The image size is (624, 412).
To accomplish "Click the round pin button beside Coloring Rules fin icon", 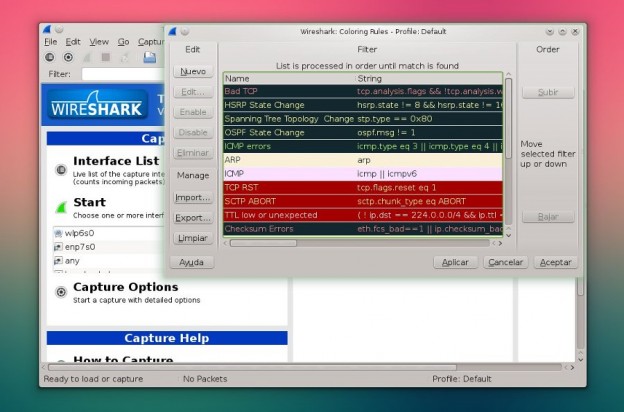I will pyautogui.click(x=185, y=31).
